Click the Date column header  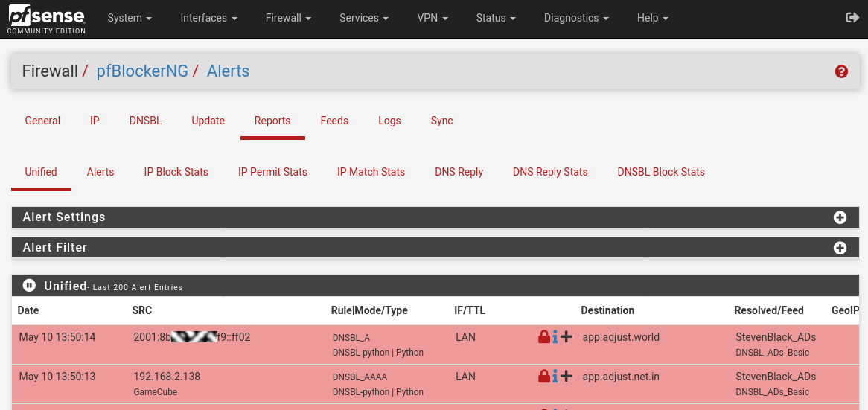click(28, 310)
